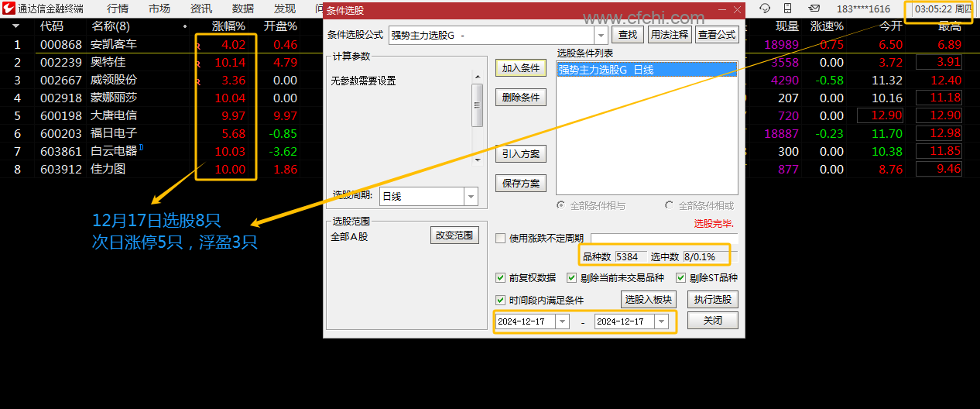The width and height of the screenshot is (980, 409).
Task: Uncheck 剔除ST品种 checkbox
Action: (681, 278)
